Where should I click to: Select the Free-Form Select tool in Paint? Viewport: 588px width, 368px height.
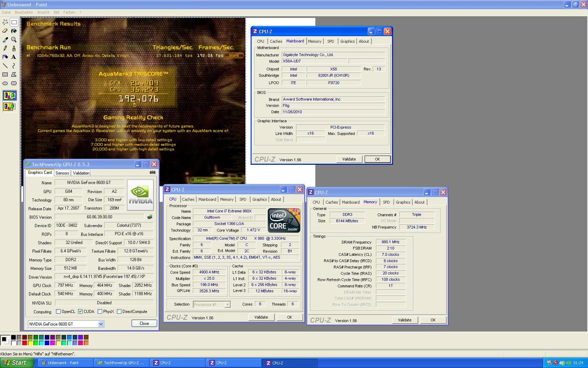click(x=5, y=22)
